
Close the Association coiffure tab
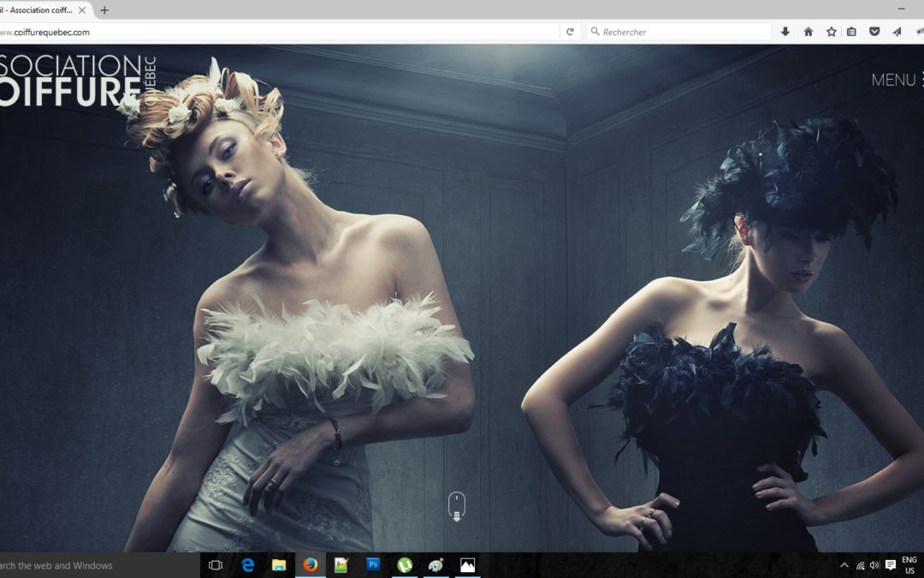pos(82,10)
